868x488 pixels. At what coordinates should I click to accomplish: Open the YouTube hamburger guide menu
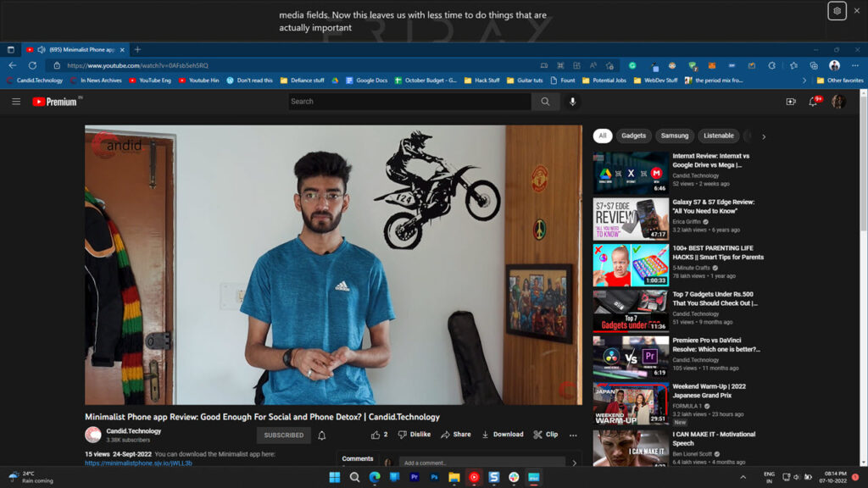[16, 102]
